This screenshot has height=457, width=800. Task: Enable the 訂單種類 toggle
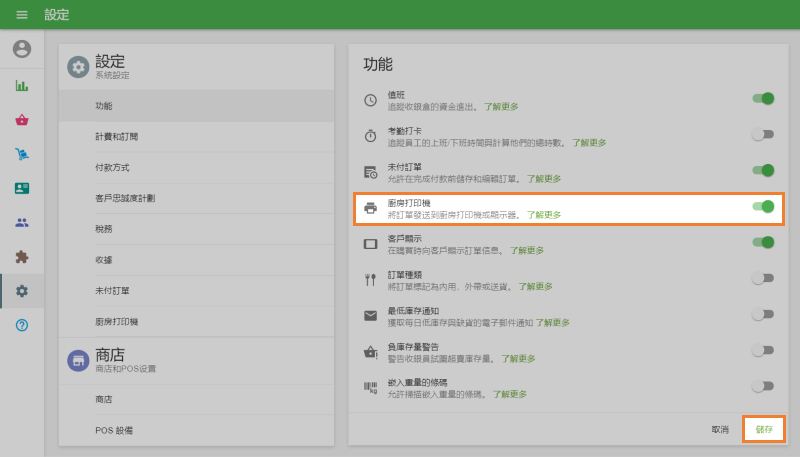[763, 278]
